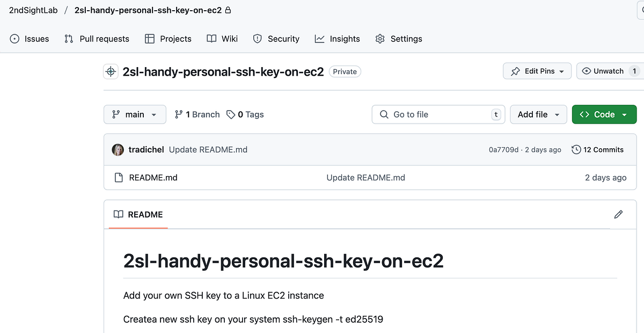Expand the Add file dropdown
The height and width of the screenshot is (333, 644).
tap(538, 114)
